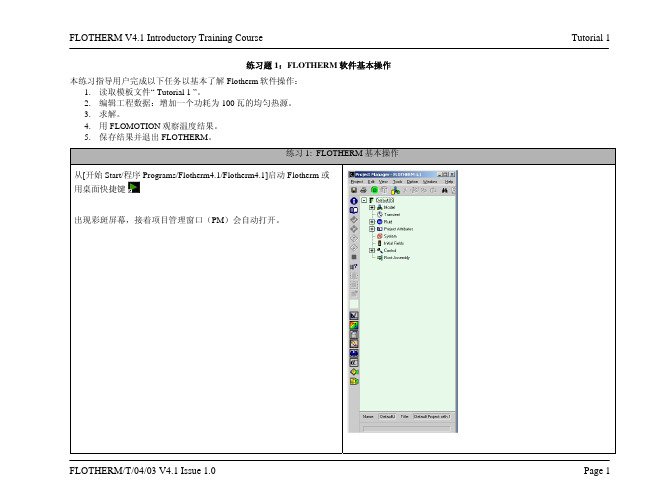Open the Tools menu
The height and width of the screenshot is (502, 649).
pyautogui.click(x=397, y=182)
